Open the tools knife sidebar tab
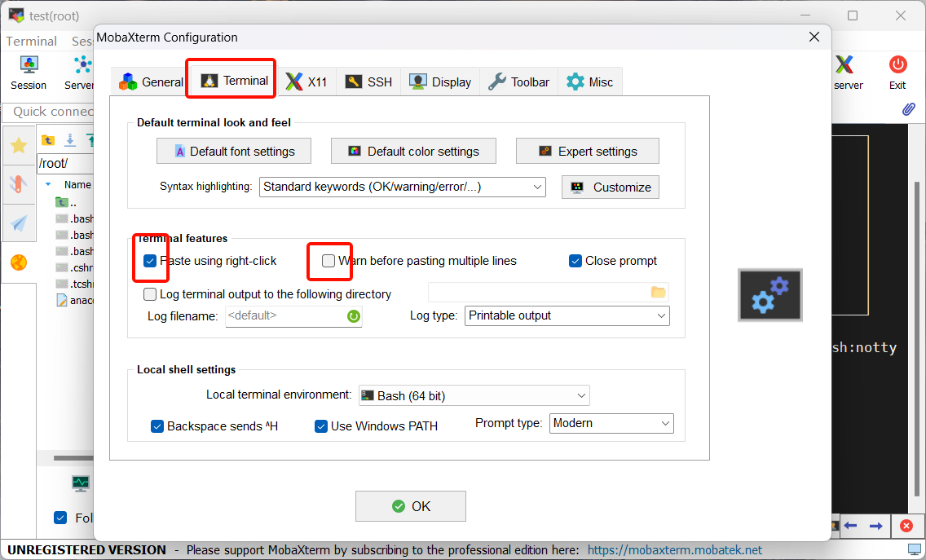 [x=19, y=184]
